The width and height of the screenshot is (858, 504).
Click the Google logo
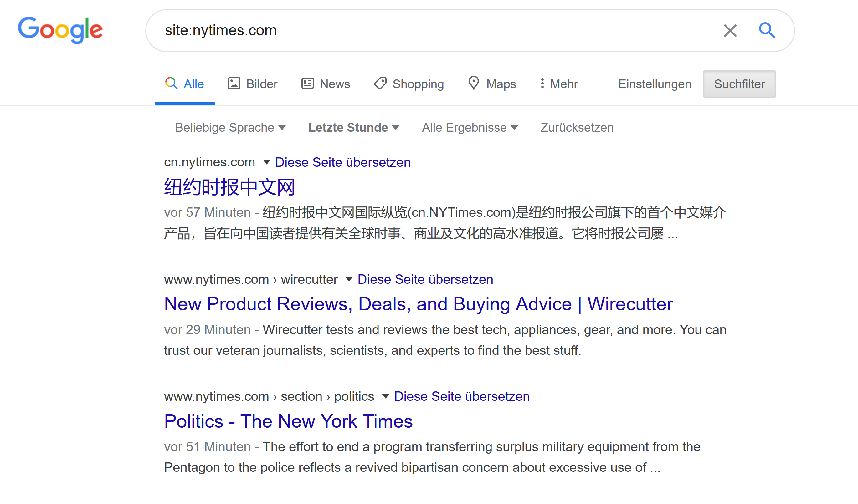tap(60, 30)
